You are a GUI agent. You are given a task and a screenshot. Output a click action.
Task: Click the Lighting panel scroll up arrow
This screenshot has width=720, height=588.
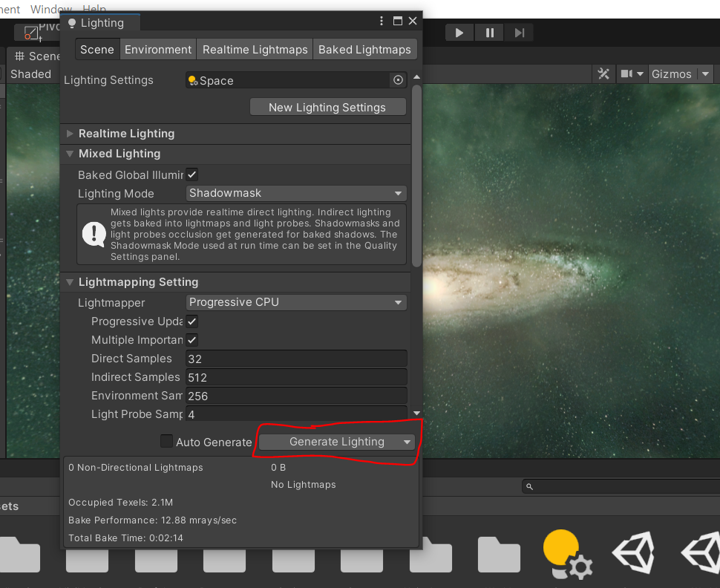(416, 76)
